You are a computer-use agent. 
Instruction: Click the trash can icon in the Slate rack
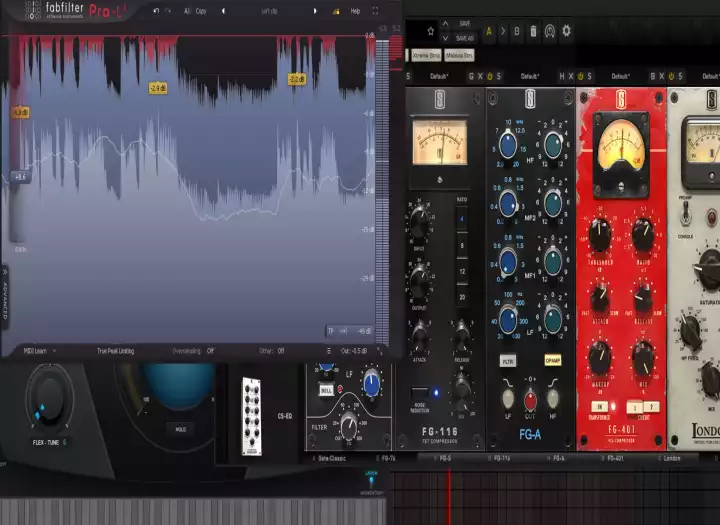(533, 31)
